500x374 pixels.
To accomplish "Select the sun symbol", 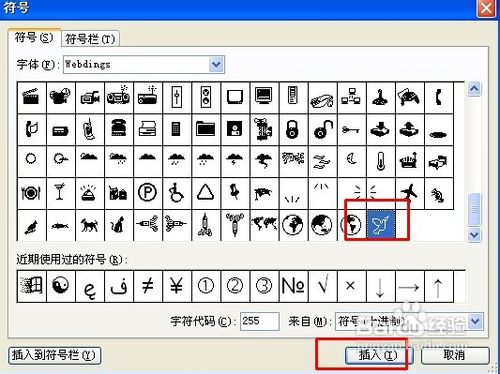I will coord(32,161).
